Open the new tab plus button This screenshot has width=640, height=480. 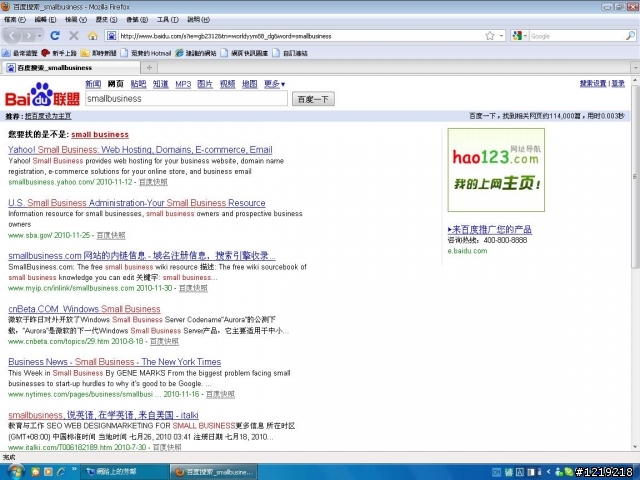point(149,67)
